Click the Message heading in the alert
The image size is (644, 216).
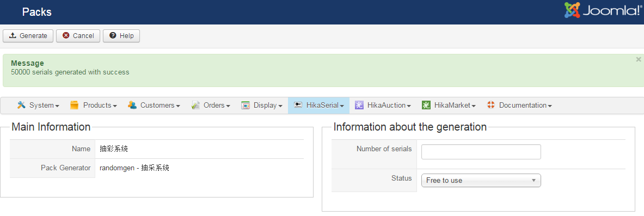point(28,63)
